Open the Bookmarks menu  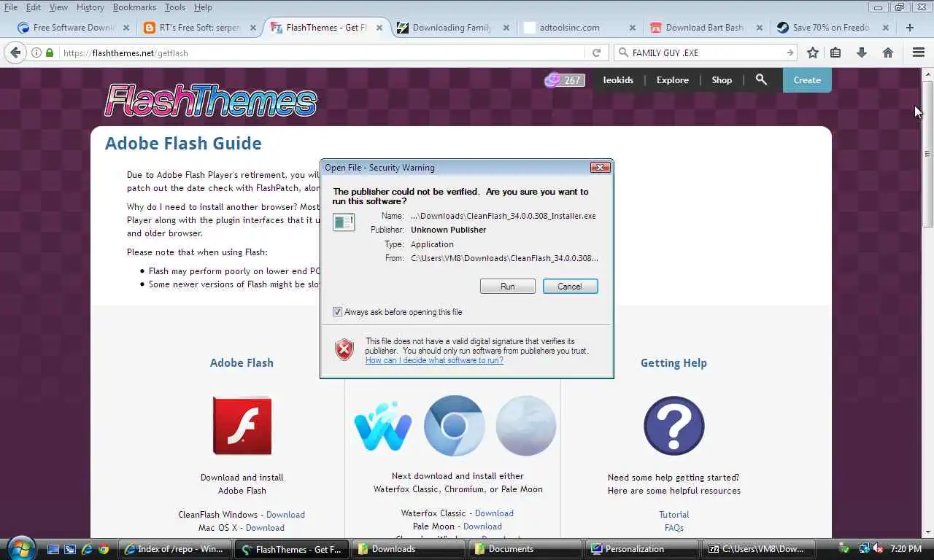pos(134,7)
